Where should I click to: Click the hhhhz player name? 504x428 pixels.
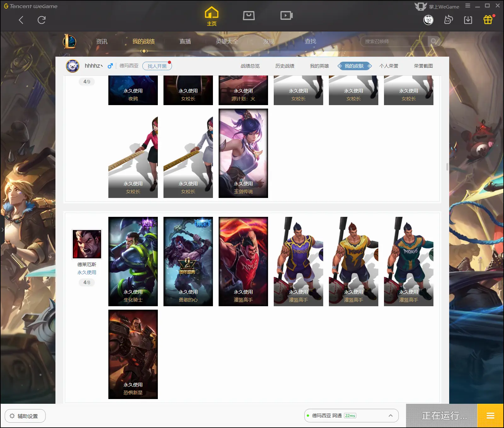click(93, 66)
